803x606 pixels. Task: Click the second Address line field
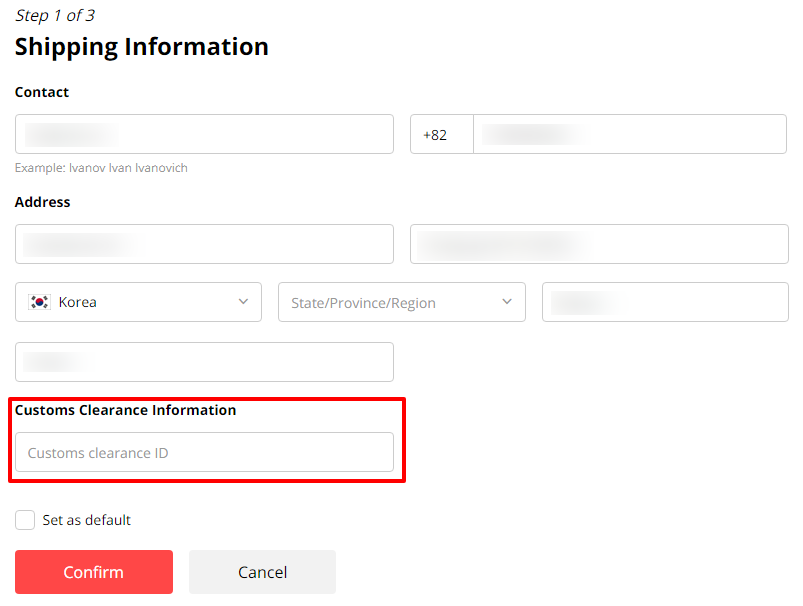tap(599, 244)
